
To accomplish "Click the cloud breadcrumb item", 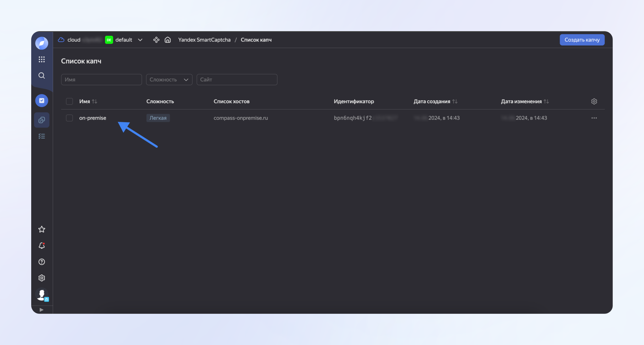I will pyautogui.click(x=74, y=40).
